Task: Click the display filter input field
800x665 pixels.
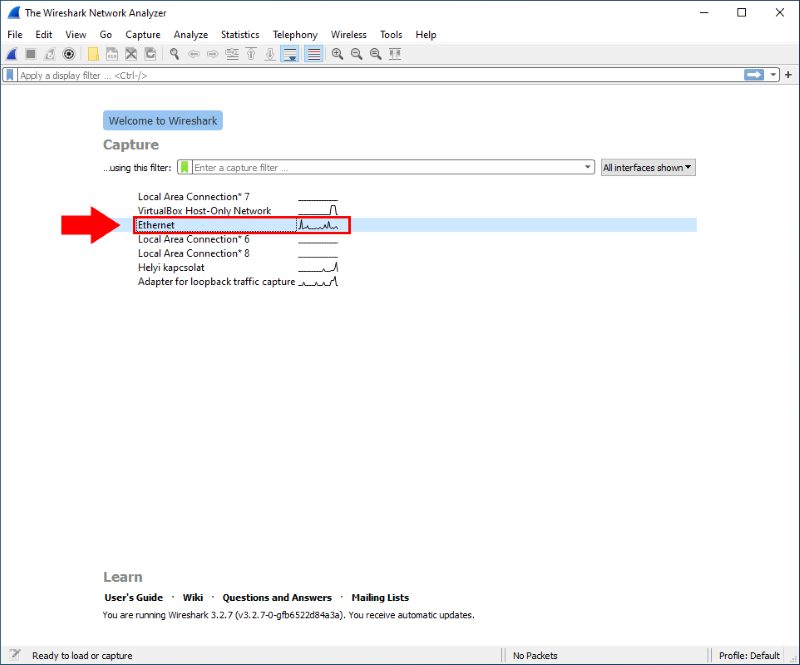Action: [x=380, y=75]
